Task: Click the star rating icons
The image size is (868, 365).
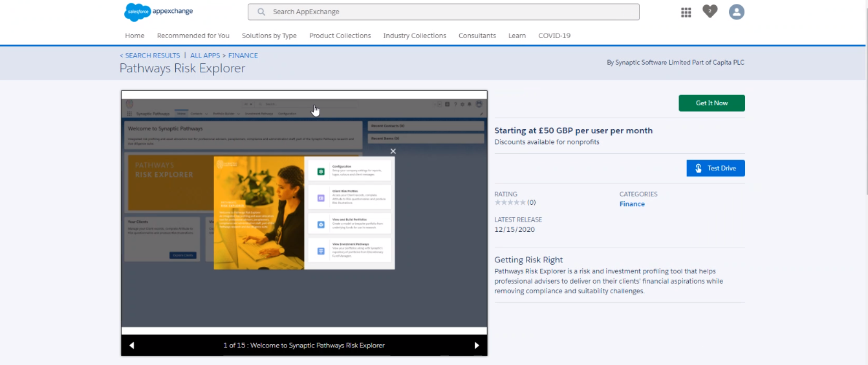Action: [x=510, y=203]
